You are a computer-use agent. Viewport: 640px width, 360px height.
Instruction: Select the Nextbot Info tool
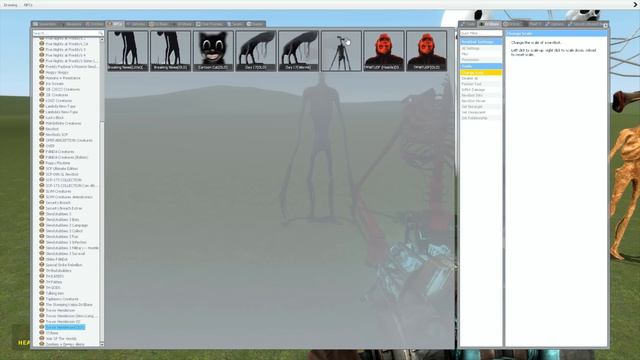pos(481,95)
